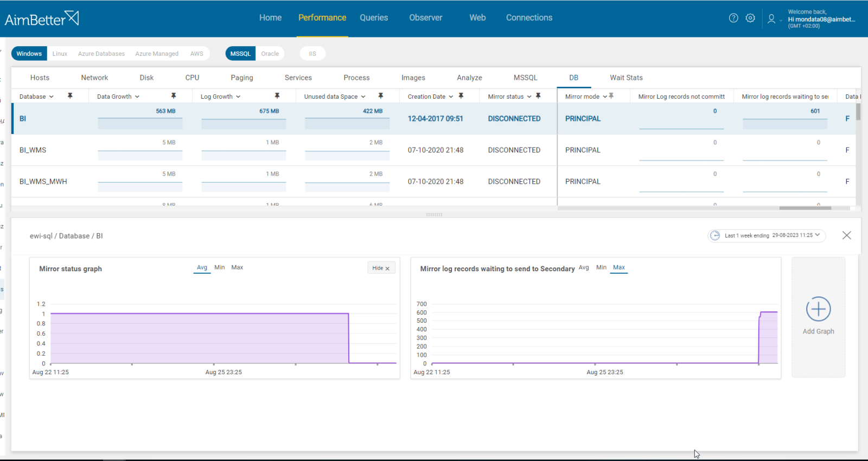Expand the Creation Date column dropdown

451,97
